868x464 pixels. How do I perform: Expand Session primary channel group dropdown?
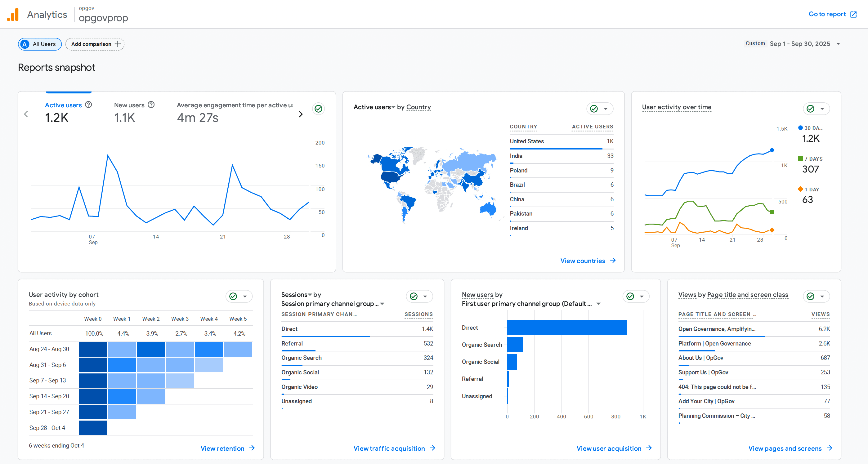click(382, 304)
